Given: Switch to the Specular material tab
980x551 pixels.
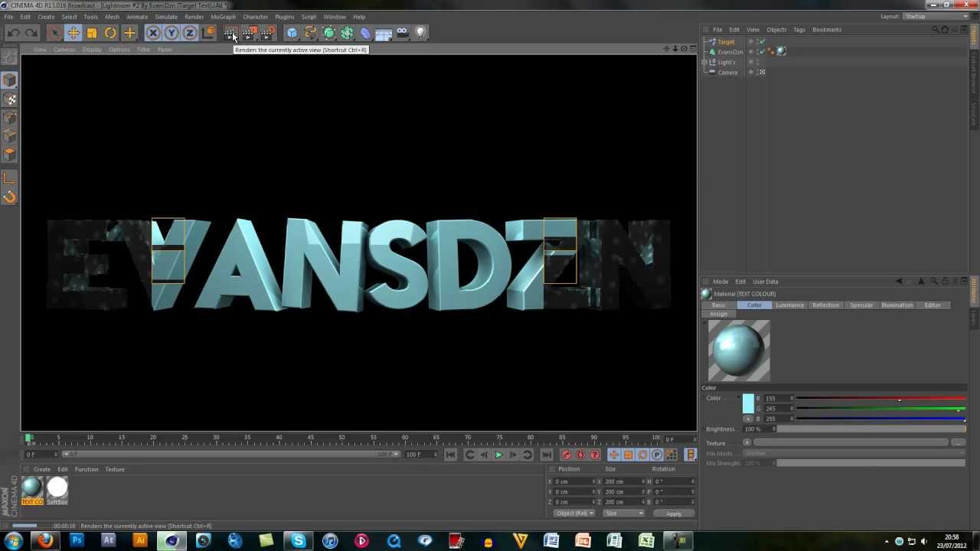Looking at the screenshot, I should tap(861, 305).
